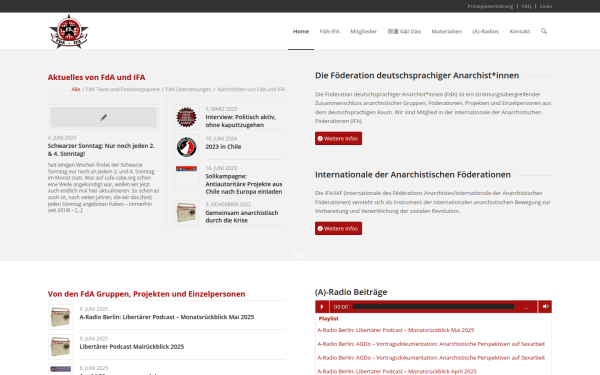Filter by FdA Übersetzungen
This screenshot has height=375, width=600.
tap(188, 89)
